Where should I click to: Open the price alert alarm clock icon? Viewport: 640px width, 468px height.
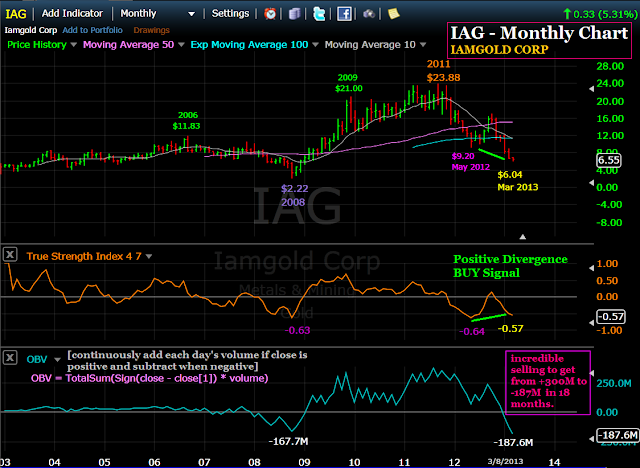pyautogui.click(x=270, y=14)
